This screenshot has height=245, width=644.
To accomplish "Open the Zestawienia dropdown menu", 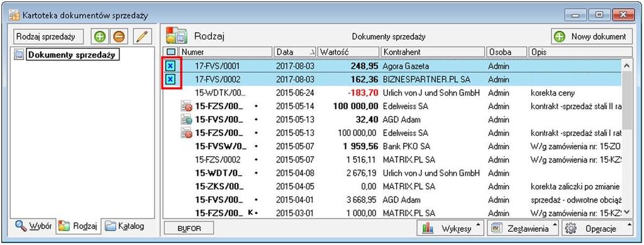I will (523, 229).
